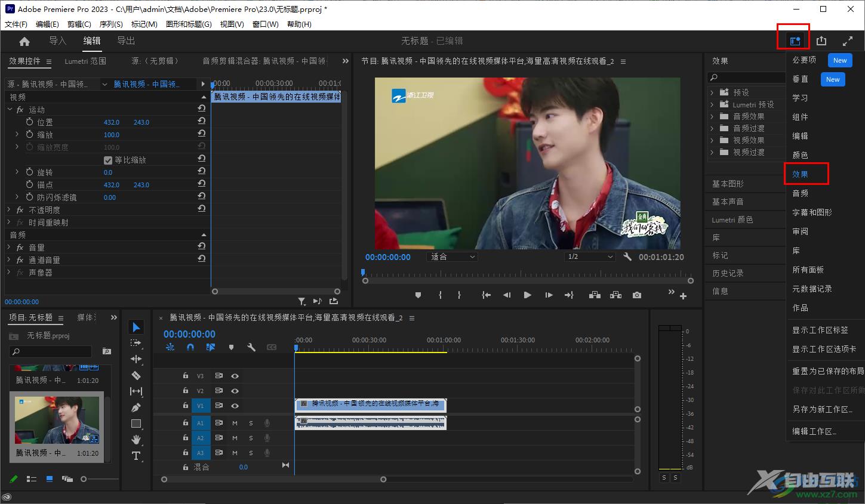The image size is (865, 504).
Task: Mute audio track A1
Action: (235, 423)
